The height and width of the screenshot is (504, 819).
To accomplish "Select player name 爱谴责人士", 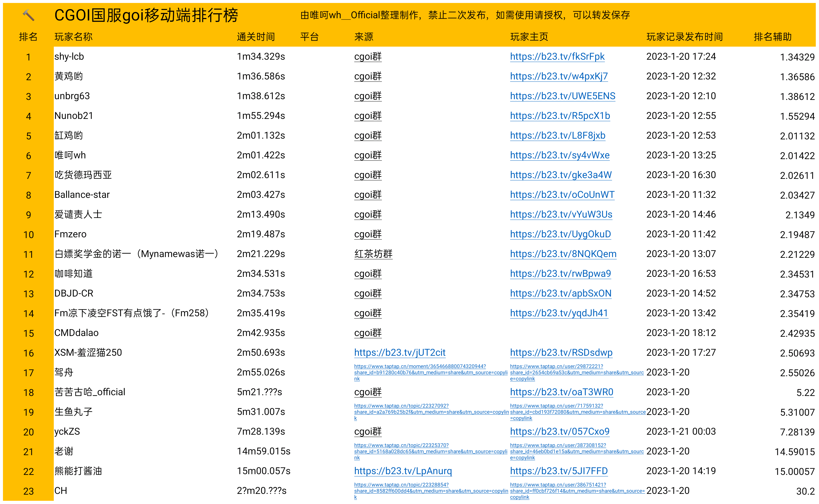I will pyautogui.click(x=78, y=214).
